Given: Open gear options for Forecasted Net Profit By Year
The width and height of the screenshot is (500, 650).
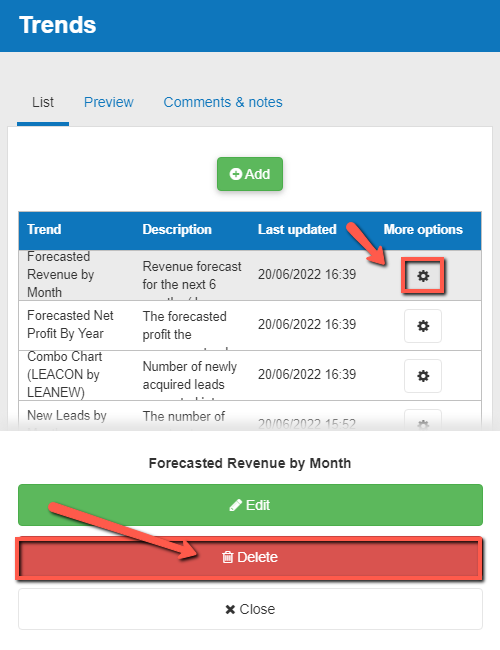Looking at the screenshot, I should click(x=422, y=326).
